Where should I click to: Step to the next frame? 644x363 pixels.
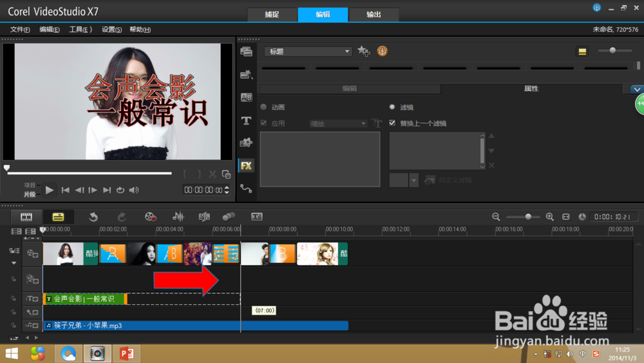click(93, 190)
